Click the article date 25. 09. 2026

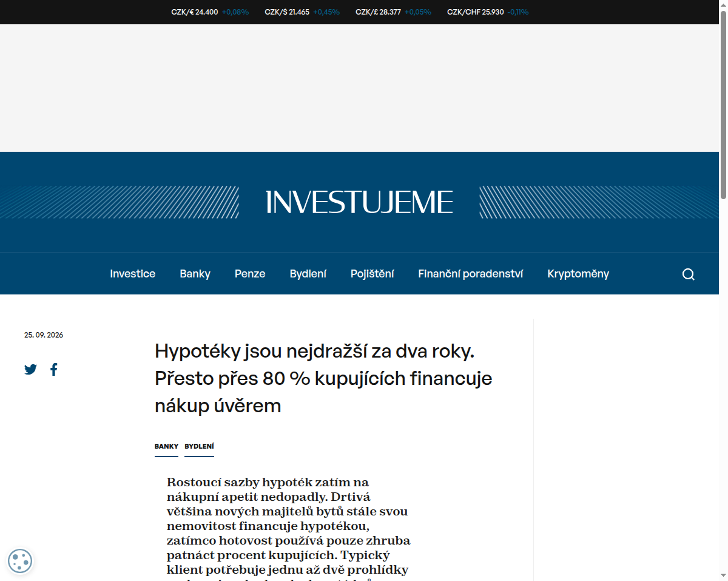44,335
